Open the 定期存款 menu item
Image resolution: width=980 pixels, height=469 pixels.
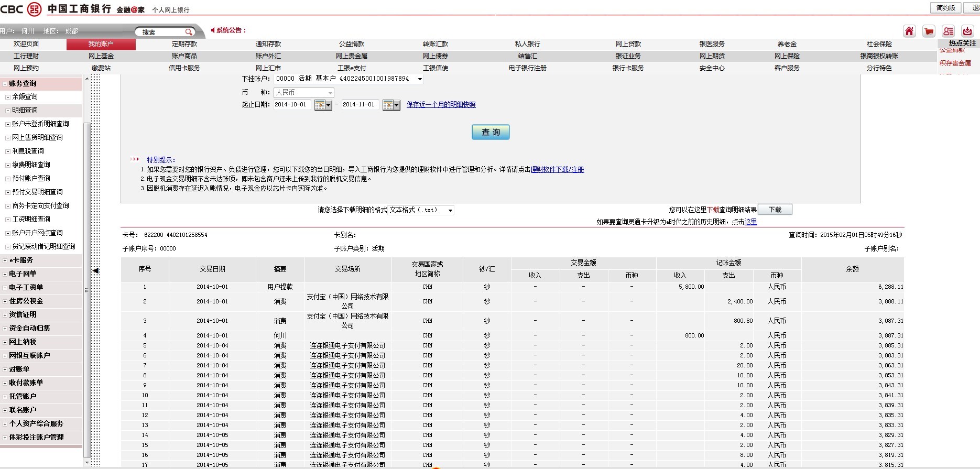click(184, 44)
